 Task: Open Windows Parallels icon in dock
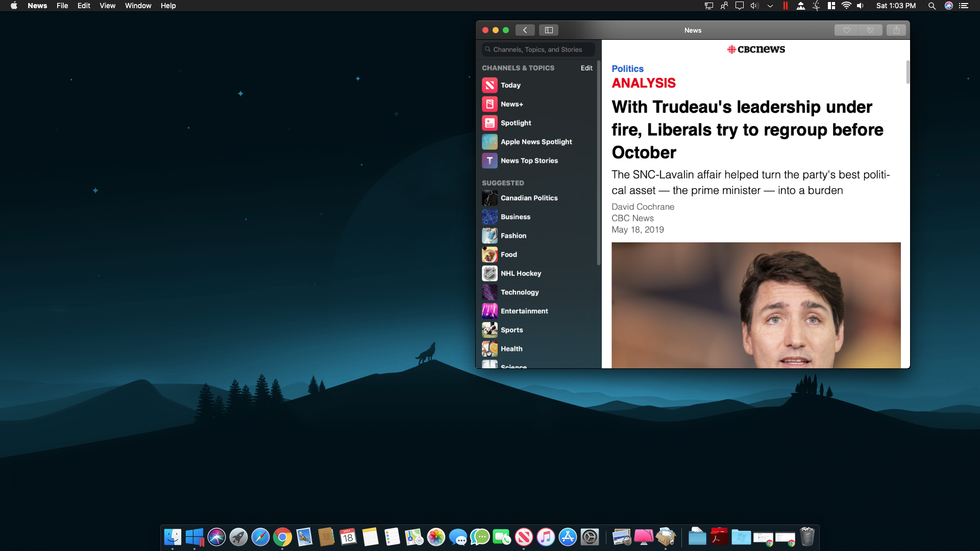pyautogui.click(x=194, y=537)
